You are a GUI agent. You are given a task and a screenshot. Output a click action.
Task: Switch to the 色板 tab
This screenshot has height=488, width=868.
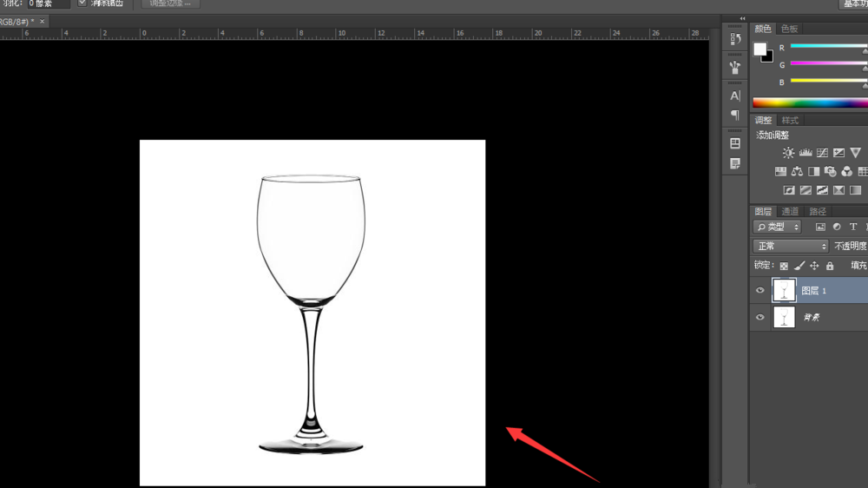pos(789,29)
